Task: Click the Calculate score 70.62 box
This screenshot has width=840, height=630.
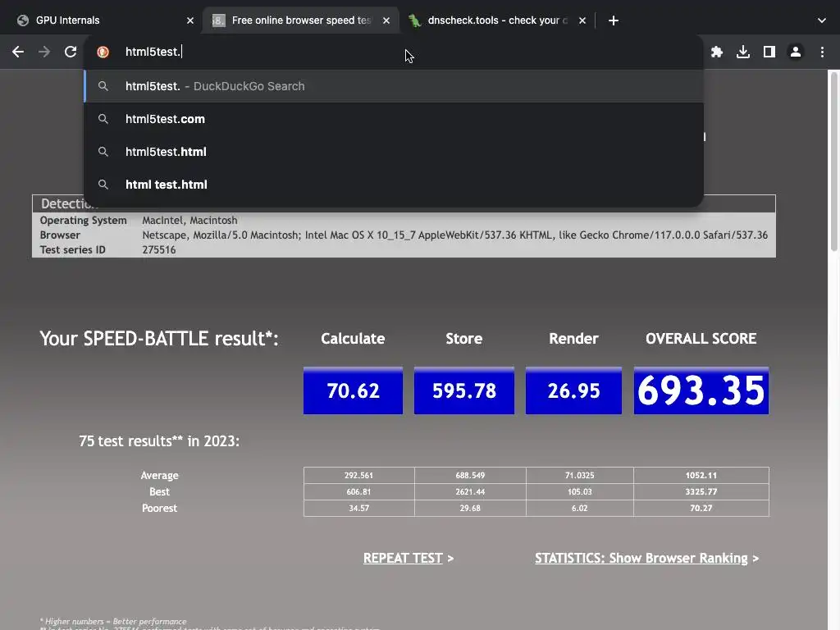Action: pyautogui.click(x=353, y=390)
